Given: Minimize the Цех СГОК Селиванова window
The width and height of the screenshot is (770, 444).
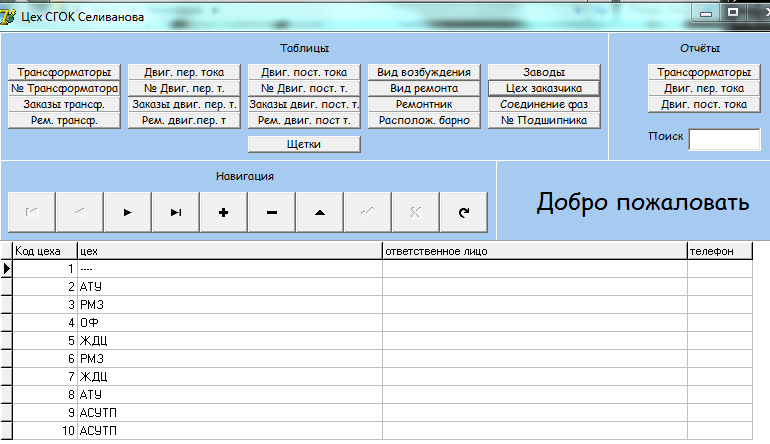Looking at the screenshot, I should [706, 13].
